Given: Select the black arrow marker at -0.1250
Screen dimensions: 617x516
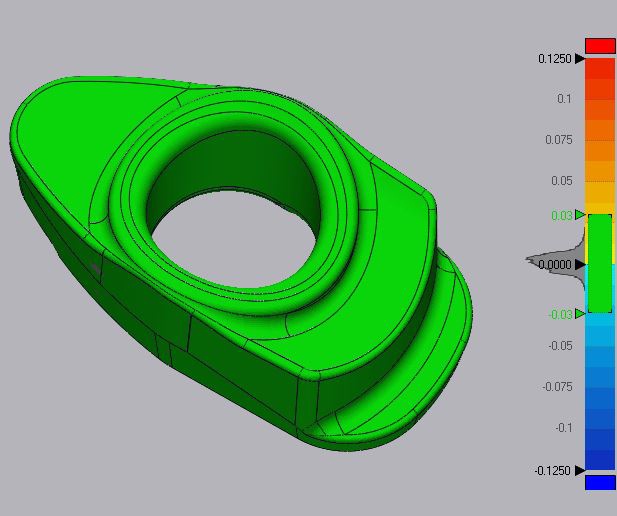Looking at the screenshot, I should pyautogui.click(x=580, y=470).
